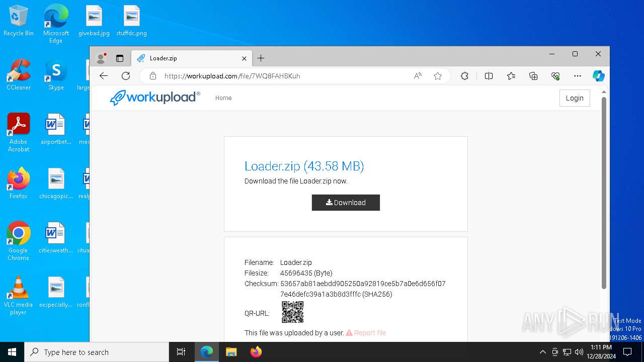The image size is (644, 362).
Task: Open Settings and more menu
Action: pos(578,76)
